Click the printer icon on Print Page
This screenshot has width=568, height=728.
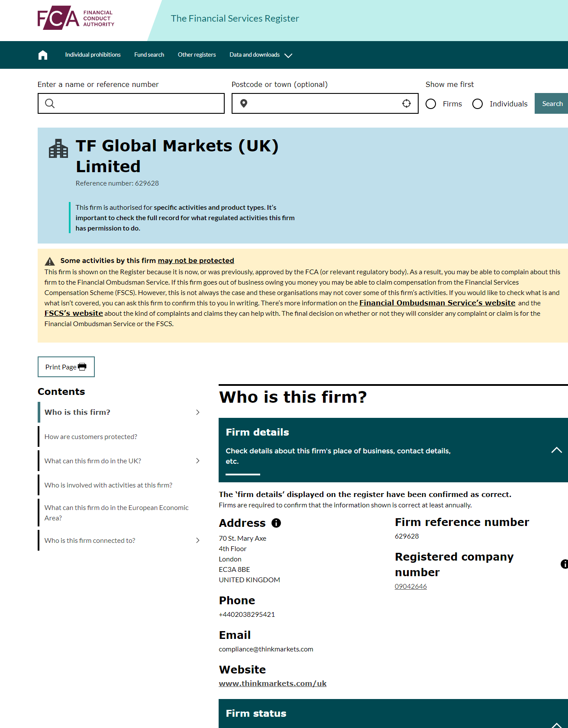(x=82, y=366)
